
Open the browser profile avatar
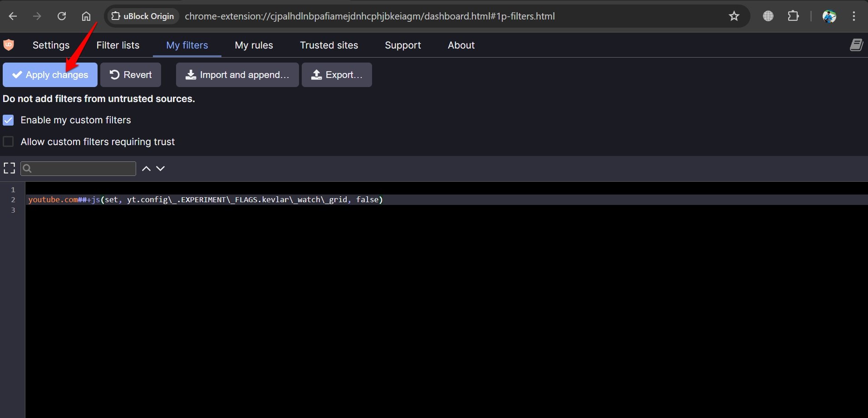[829, 16]
